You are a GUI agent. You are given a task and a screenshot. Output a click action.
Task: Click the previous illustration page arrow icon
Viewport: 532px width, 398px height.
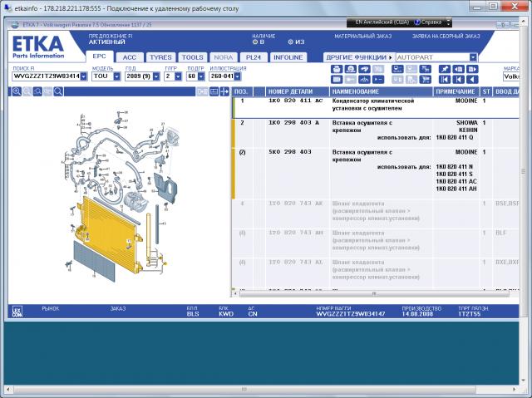pos(458,69)
